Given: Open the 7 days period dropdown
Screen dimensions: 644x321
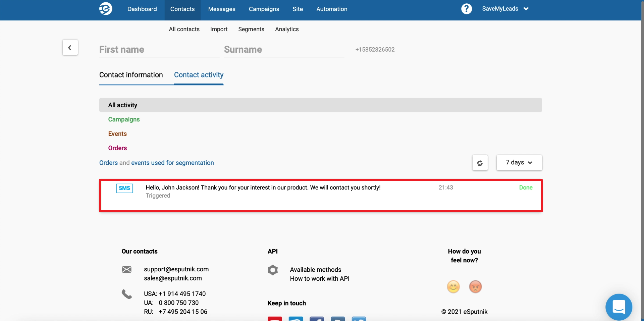Looking at the screenshot, I should click(x=519, y=163).
